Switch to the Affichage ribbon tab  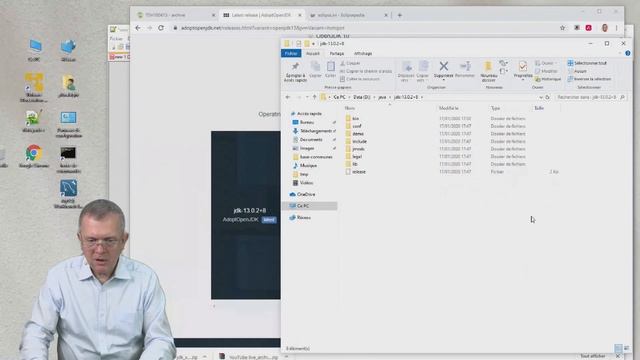(x=363, y=53)
